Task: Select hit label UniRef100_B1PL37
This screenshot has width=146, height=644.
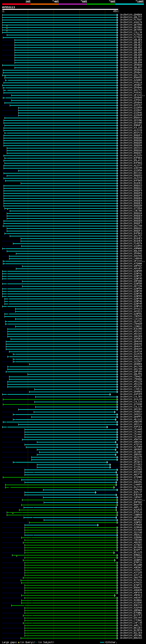Action: coord(131,492)
